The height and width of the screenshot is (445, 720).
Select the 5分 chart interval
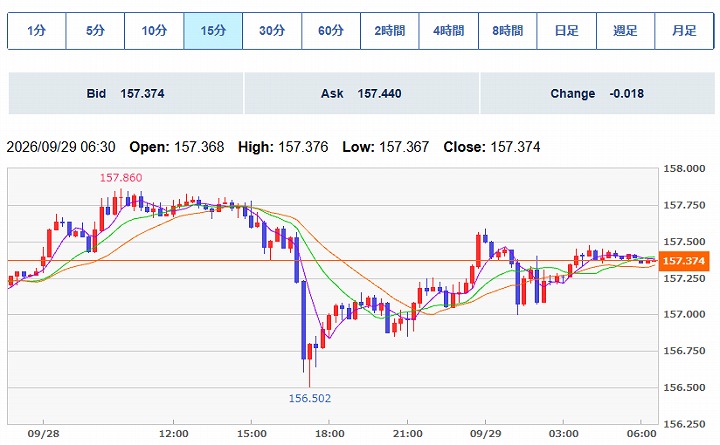click(96, 31)
